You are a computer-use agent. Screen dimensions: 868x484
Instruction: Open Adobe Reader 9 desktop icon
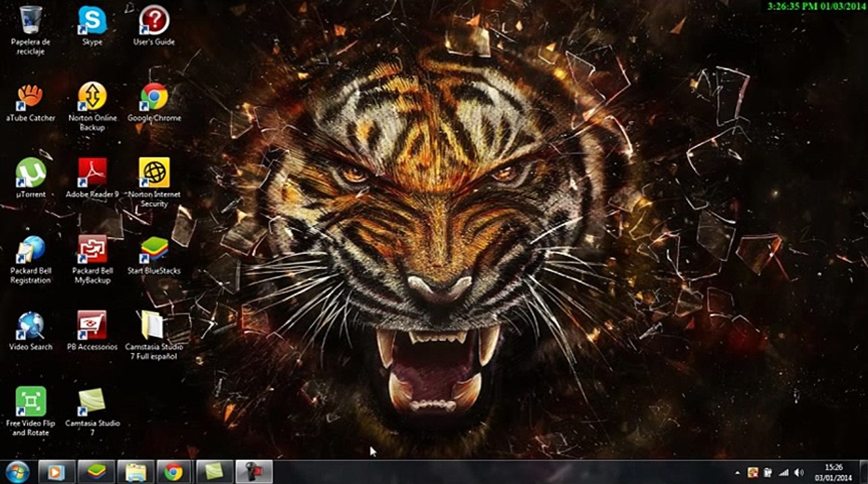point(92,178)
